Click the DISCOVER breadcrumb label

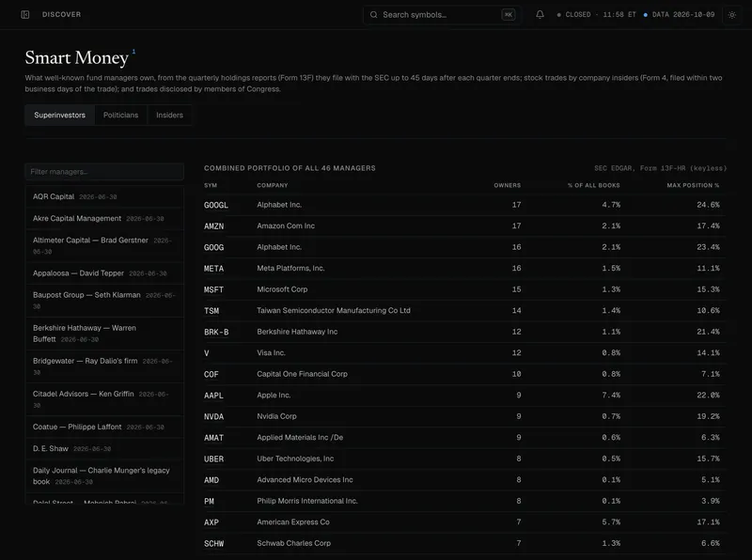tap(61, 15)
